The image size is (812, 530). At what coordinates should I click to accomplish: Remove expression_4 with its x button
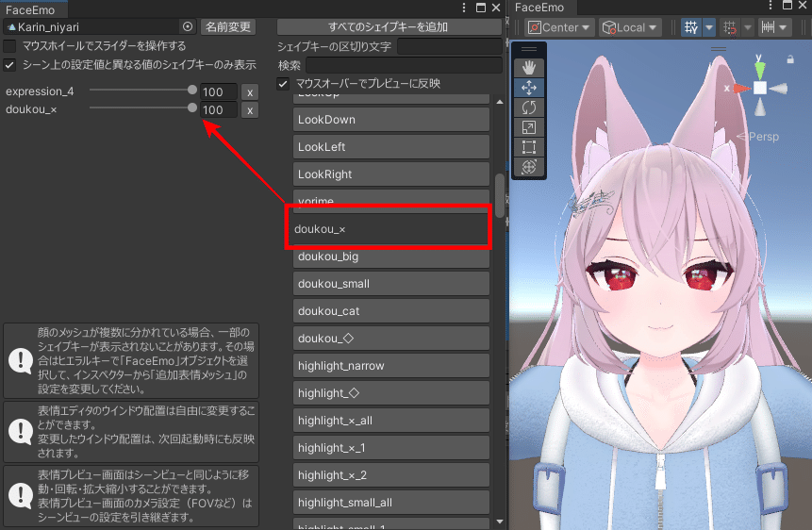click(250, 92)
